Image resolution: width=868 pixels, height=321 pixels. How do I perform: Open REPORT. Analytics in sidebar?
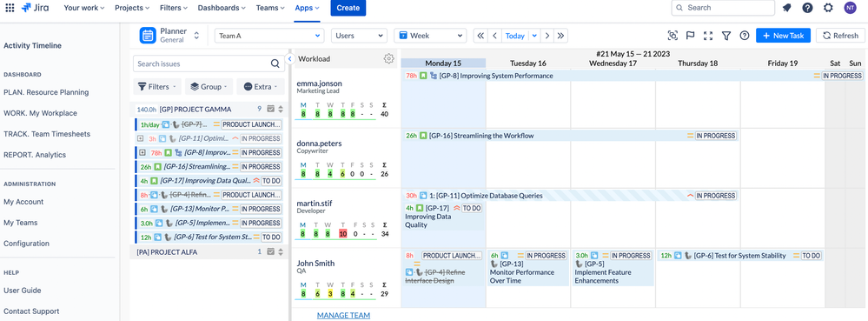click(35, 155)
